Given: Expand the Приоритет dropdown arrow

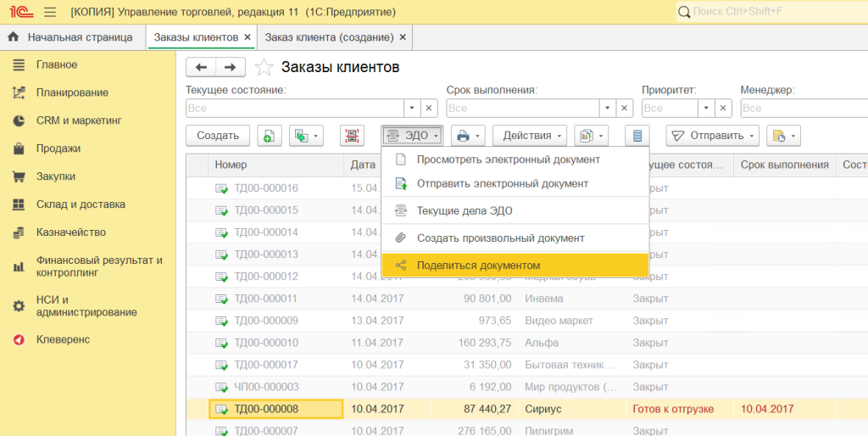Looking at the screenshot, I should pos(706,108).
